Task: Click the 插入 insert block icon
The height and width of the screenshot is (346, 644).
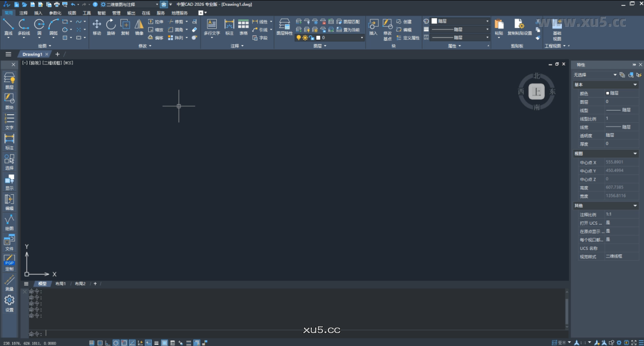Action: pyautogui.click(x=373, y=26)
